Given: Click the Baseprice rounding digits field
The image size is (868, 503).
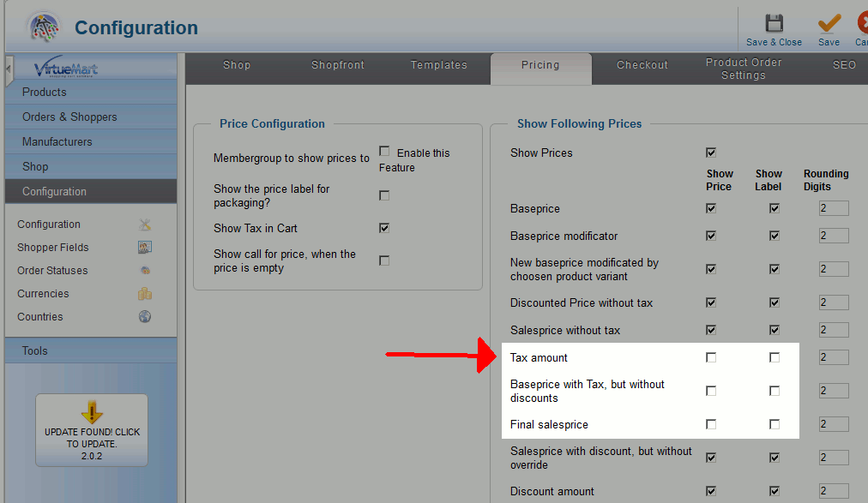Looking at the screenshot, I should tap(834, 208).
